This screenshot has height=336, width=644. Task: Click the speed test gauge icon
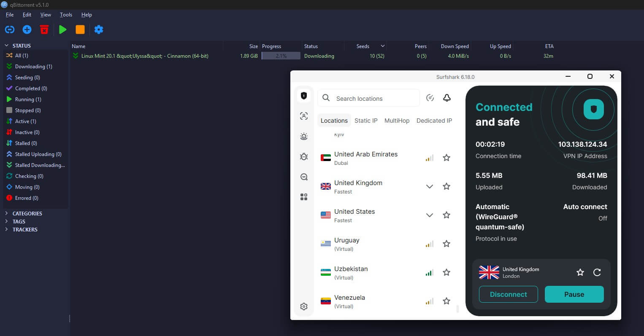tap(430, 98)
